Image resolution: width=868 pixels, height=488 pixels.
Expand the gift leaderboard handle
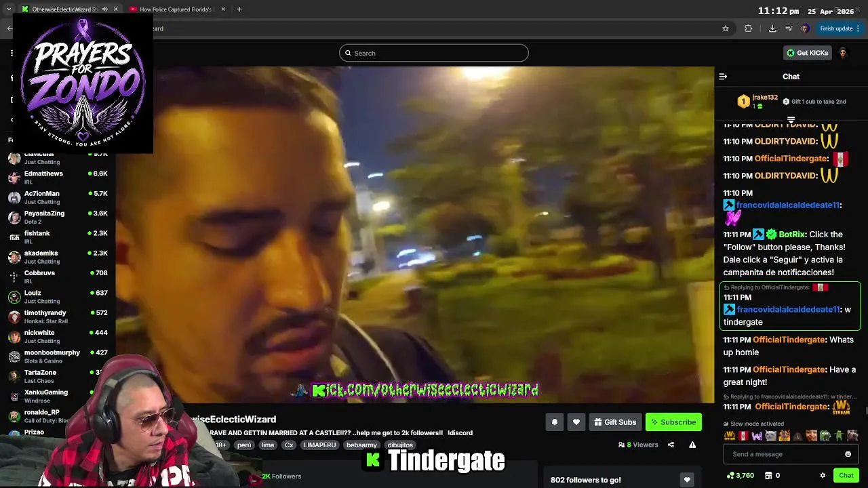click(x=791, y=120)
